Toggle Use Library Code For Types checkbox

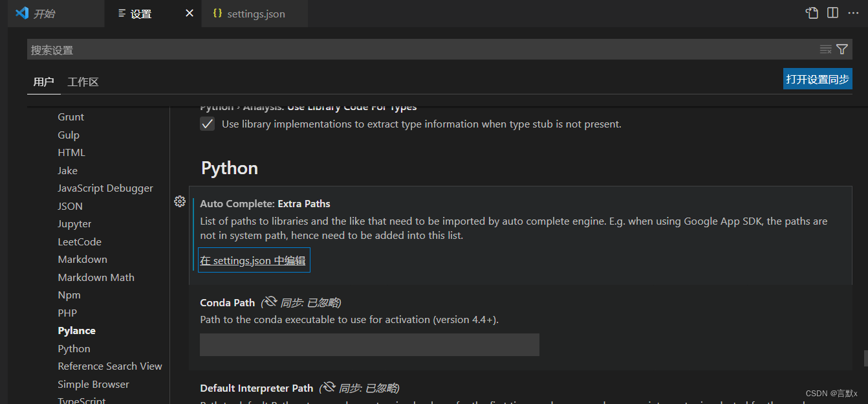pos(207,124)
